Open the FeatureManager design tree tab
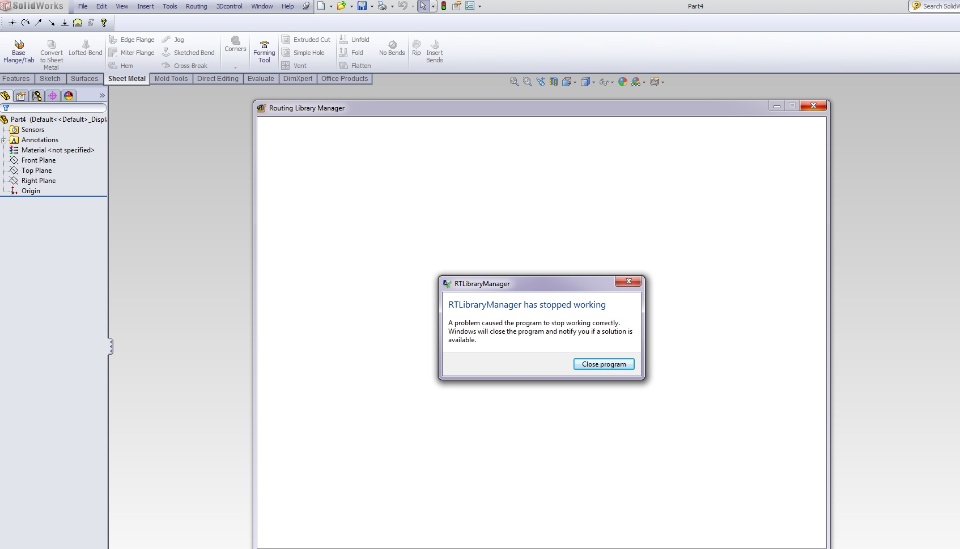Image resolution: width=960 pixels, height=549 pixels. (x=6, y=95)
